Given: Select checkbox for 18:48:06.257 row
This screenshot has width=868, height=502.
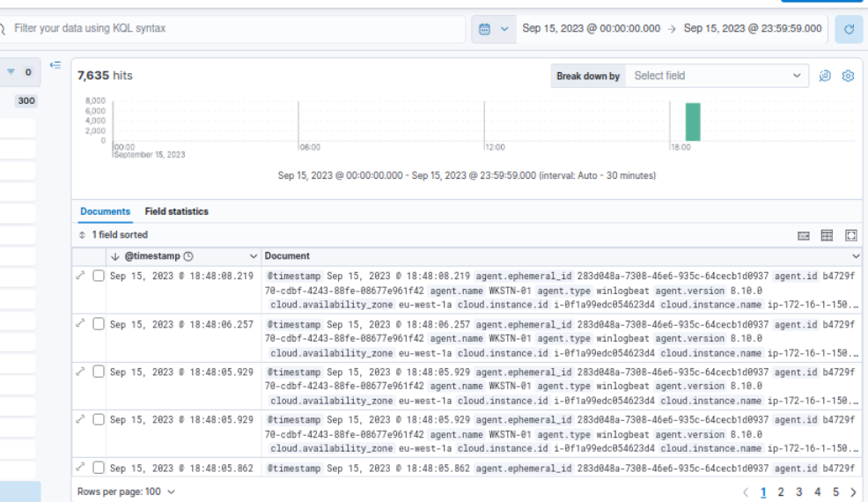Looking at the screenshot, I should click(99, 323).
